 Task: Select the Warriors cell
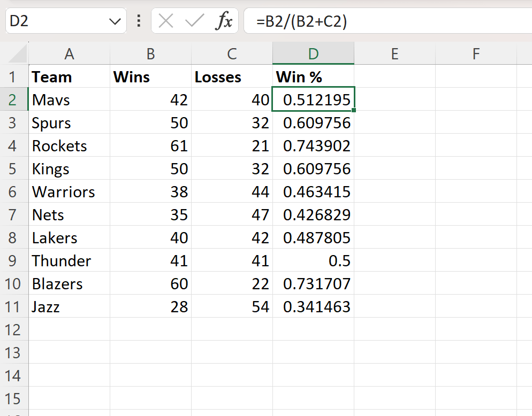tap(69, 191)
